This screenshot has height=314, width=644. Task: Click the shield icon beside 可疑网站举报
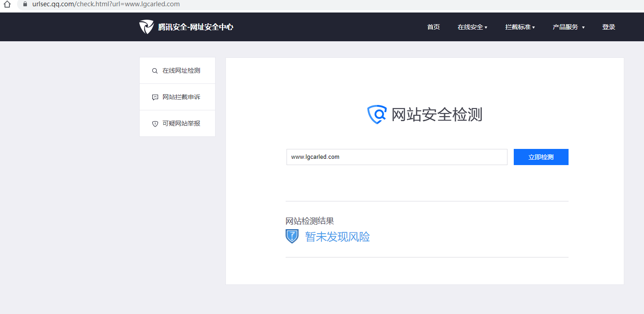tap(155, 123)
